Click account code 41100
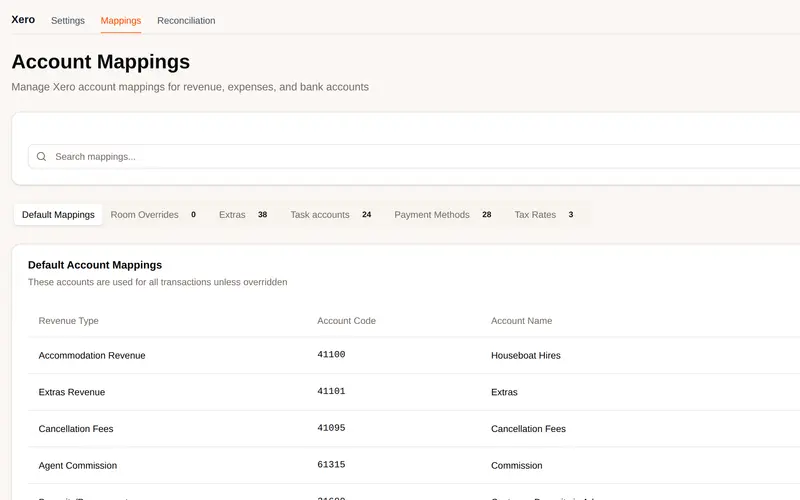This screenshot has height=500, width=800. (331, 355)
